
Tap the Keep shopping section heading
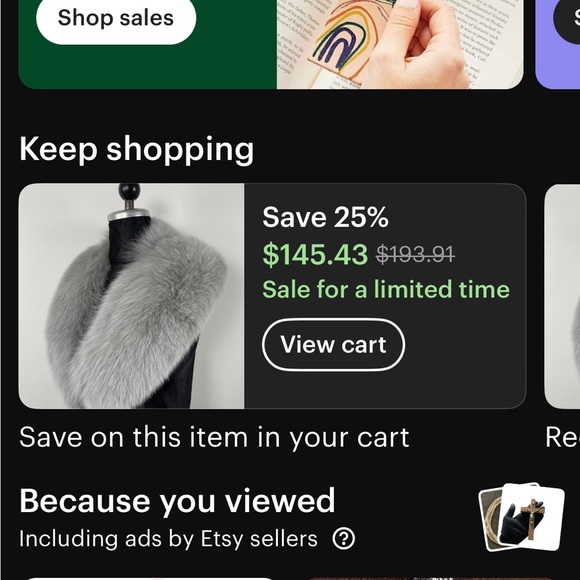pyautogui.click(x=136, y=149)
